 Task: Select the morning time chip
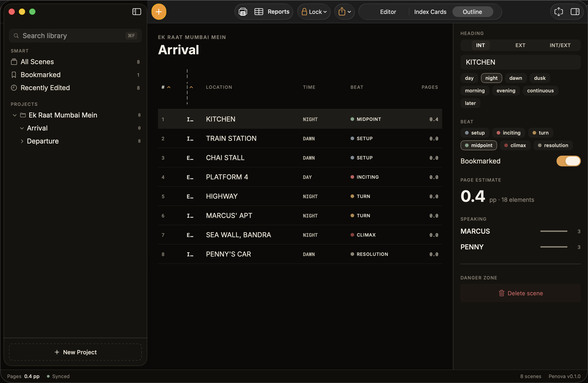pyautogui.click(x=475, y=91)
